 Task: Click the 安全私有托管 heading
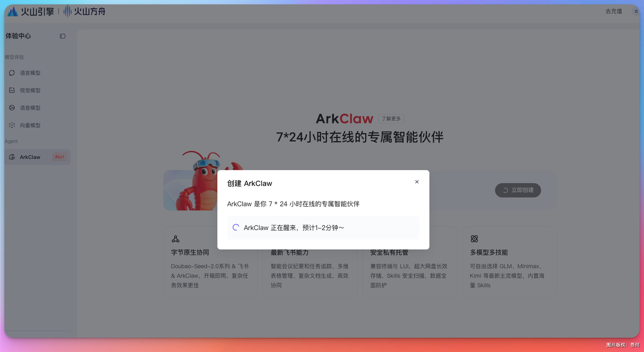[x=389, y=253]
